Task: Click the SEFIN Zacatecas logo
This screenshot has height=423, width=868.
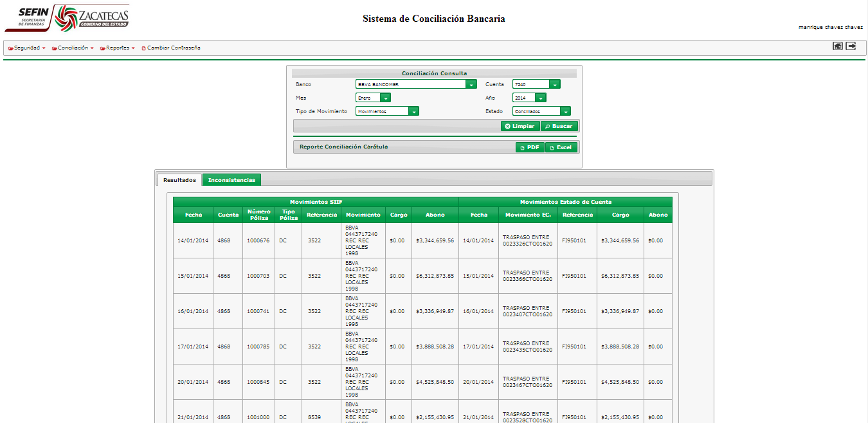Action: (x=67, y=17)
